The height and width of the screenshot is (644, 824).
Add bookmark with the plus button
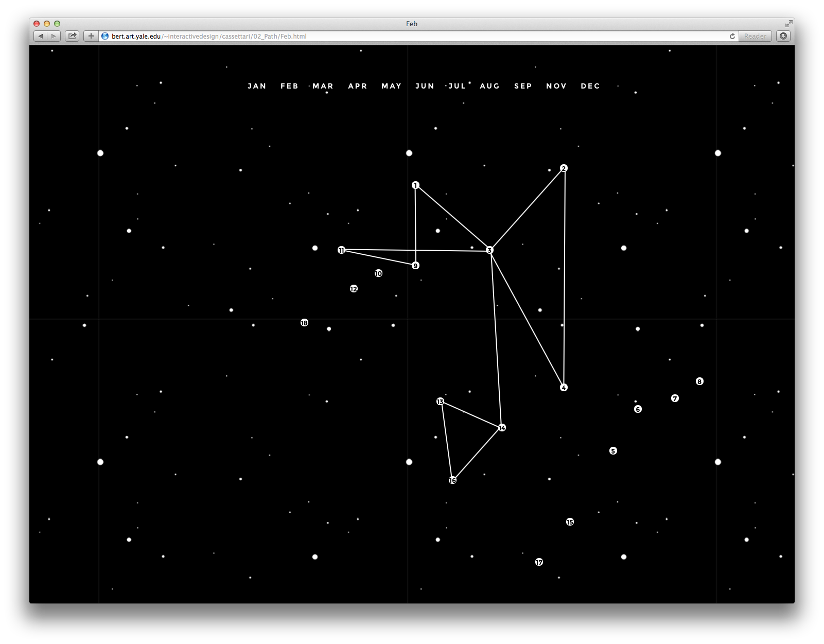pos(91,36)
